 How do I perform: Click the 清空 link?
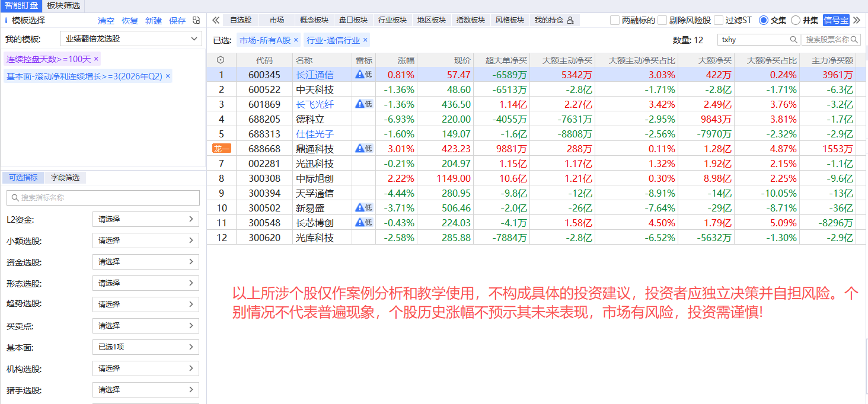(106, 21)
